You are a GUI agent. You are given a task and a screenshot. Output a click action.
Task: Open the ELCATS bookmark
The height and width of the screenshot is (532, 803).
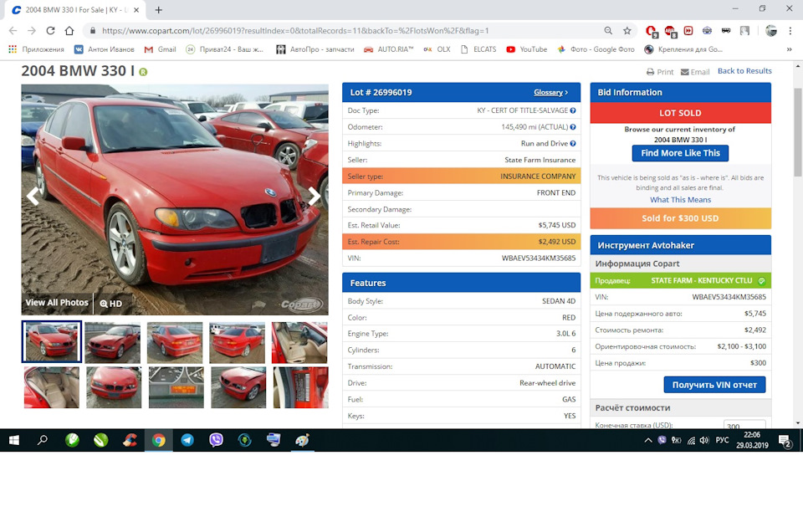(x=478, y=49)
